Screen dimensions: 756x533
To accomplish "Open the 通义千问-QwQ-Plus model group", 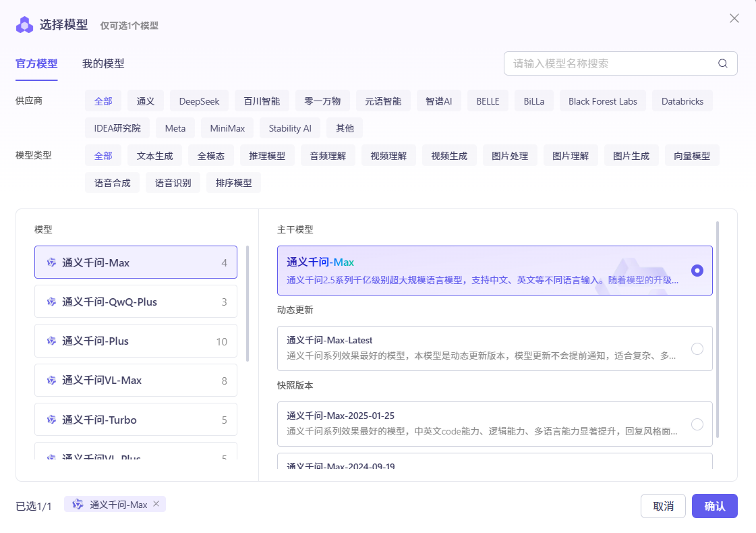I will coord(136,302).
